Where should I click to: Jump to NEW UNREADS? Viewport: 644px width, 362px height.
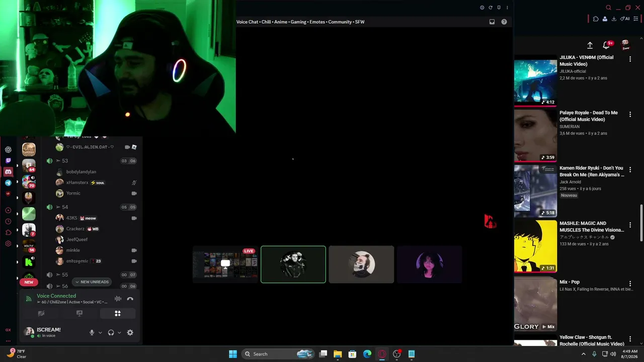[x=92, y=282]
